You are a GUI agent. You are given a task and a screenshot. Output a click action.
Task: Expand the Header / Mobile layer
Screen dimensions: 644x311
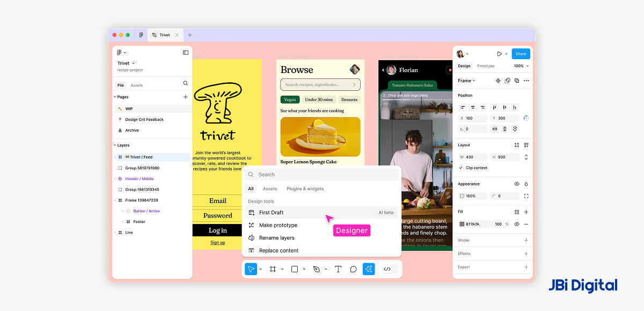pyautogui.click(x=115, y=179)
